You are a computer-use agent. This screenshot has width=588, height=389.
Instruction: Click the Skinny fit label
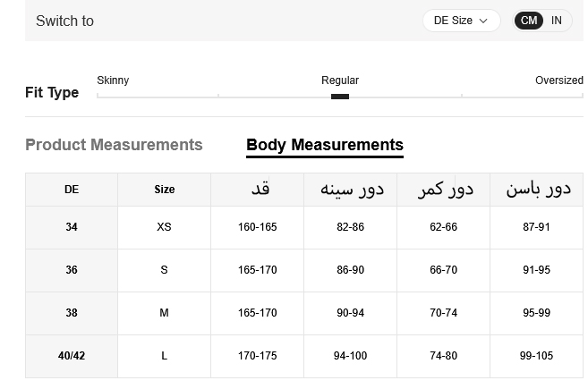click(x=113, y=80)
